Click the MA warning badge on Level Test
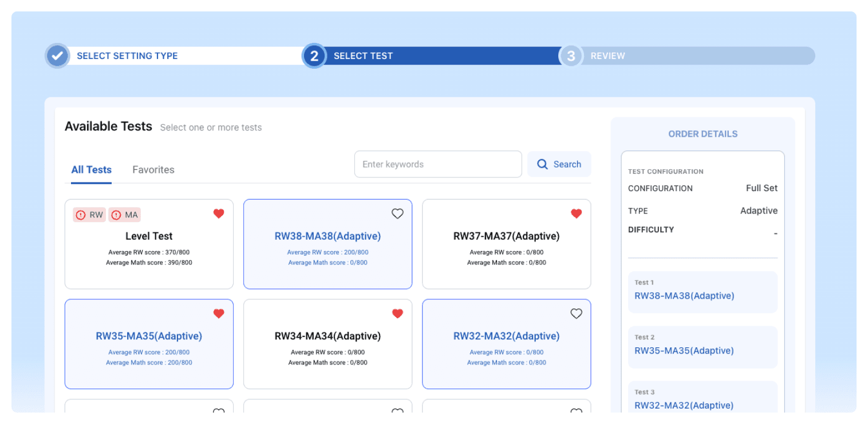The image size is (868, 424). click(x=124, y=215)
